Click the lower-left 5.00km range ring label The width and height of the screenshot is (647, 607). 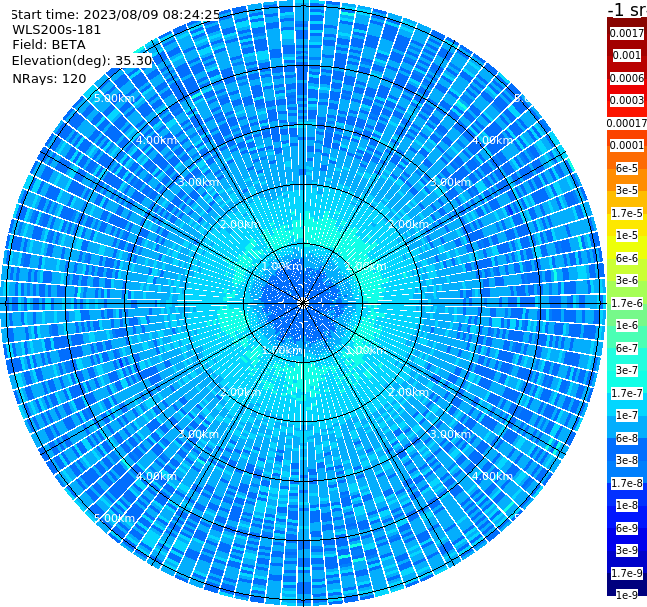114,518
